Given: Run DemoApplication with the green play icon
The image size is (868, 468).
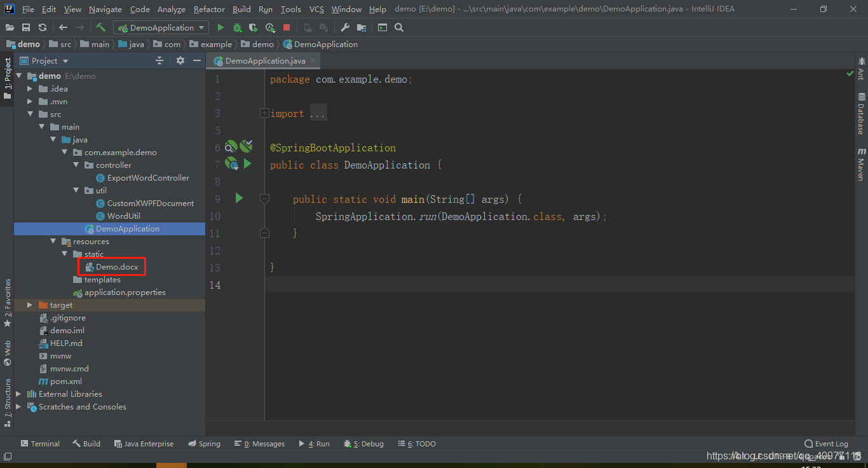Looking at the screenshot, I should pos(220,27).
